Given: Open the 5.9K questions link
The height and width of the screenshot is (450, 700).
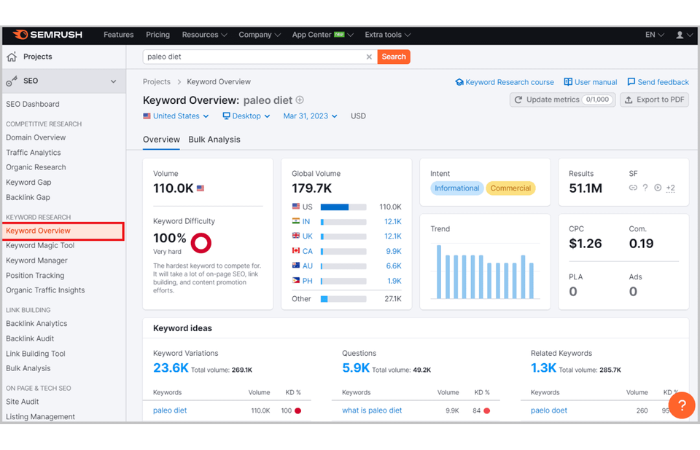Looking at the screenshot, I should coord(356,368).
